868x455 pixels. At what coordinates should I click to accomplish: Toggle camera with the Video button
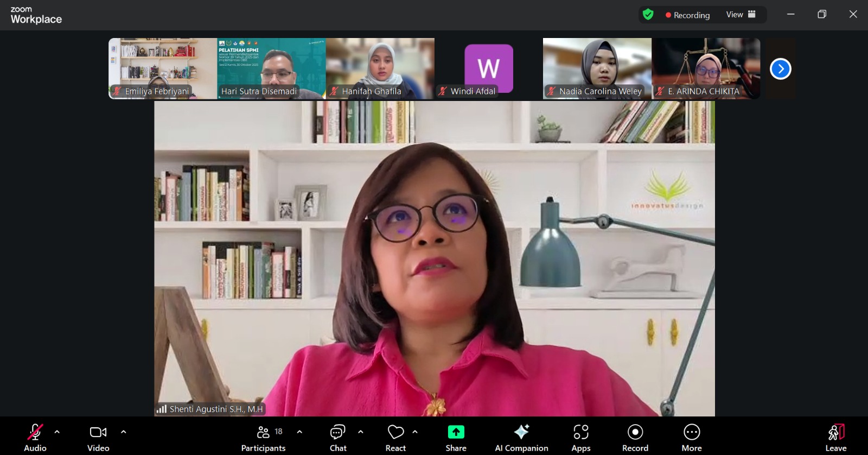point(98,437)
